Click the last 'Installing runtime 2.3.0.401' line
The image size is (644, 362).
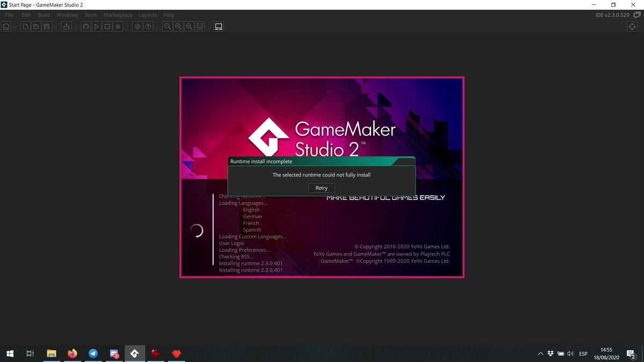pyautogui.click(x=251, y=270)
